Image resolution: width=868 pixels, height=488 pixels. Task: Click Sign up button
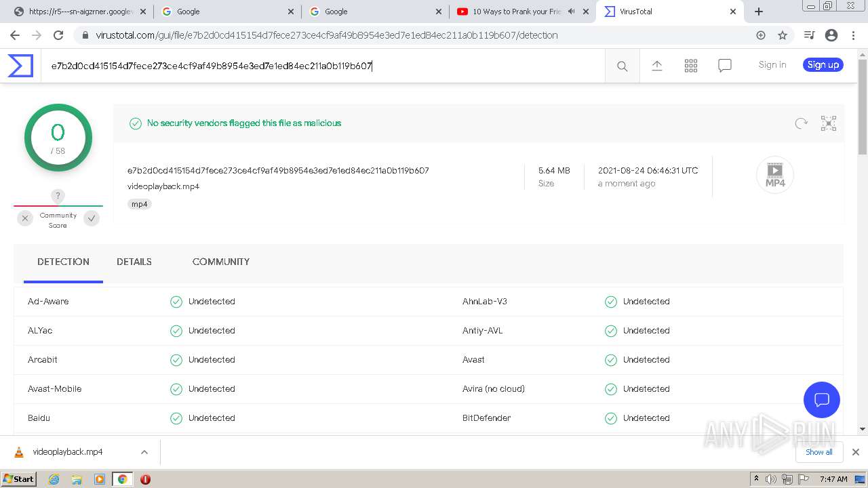click(823, 65)
